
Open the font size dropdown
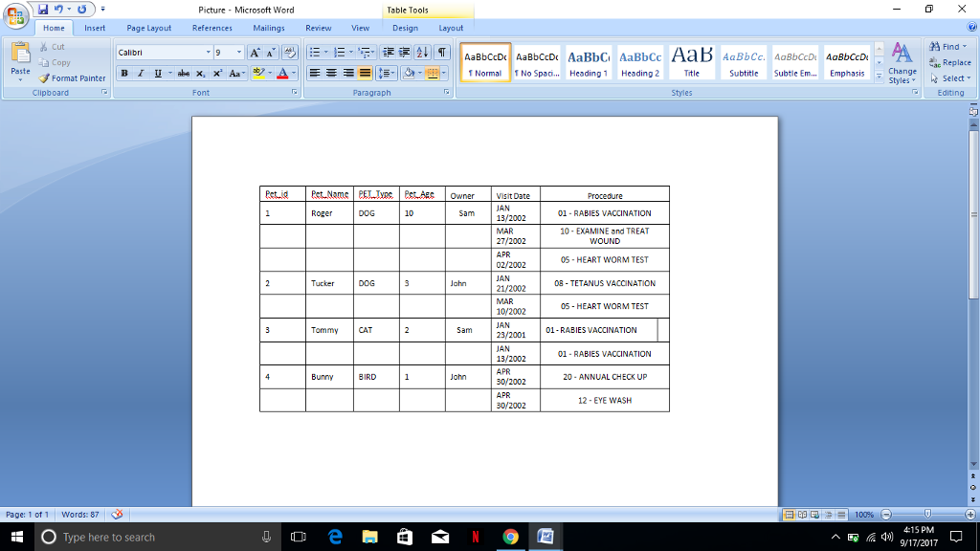[238, 51]
